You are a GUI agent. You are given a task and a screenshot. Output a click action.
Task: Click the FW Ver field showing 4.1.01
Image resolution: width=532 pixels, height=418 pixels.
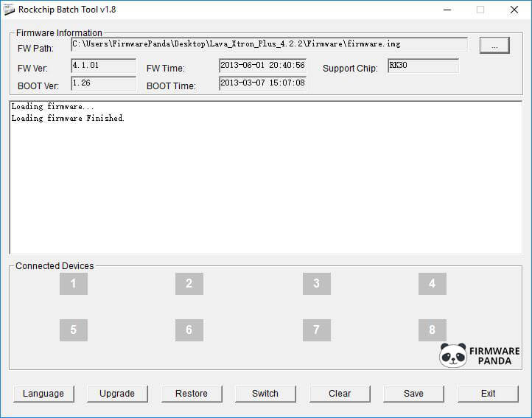[103, 66]
